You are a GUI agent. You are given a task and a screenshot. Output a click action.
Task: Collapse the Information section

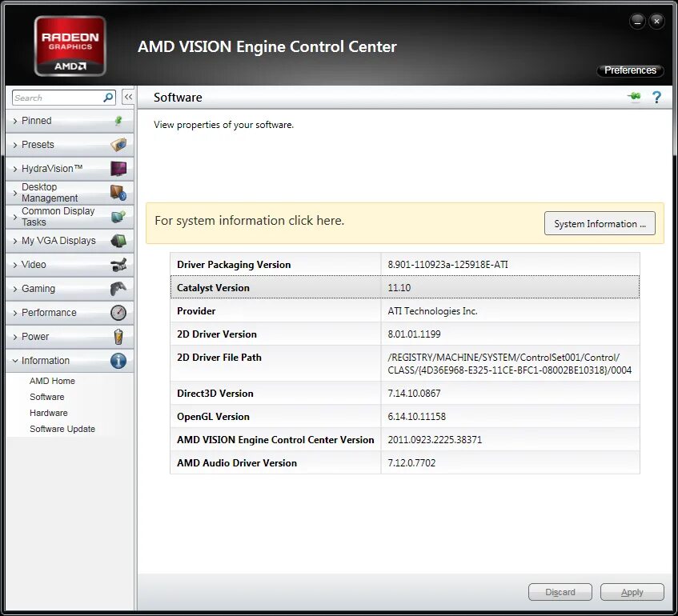(70, 361)
